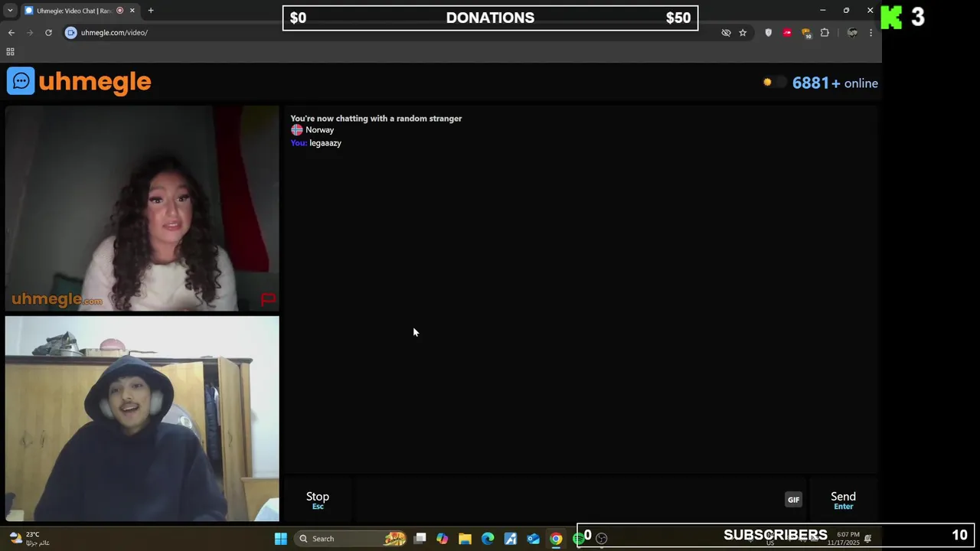Image resolution: width=980 pixels, height=551 pixels.
Task: Open Outlook from the taskbar
Action: click(x=534, y=539)
